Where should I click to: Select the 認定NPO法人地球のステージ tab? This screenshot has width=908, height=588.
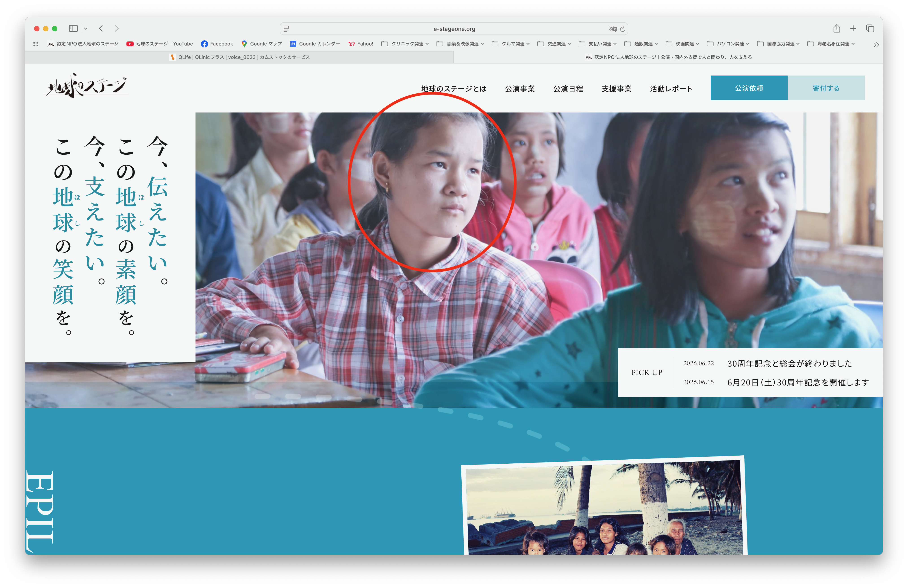(668, 57)
